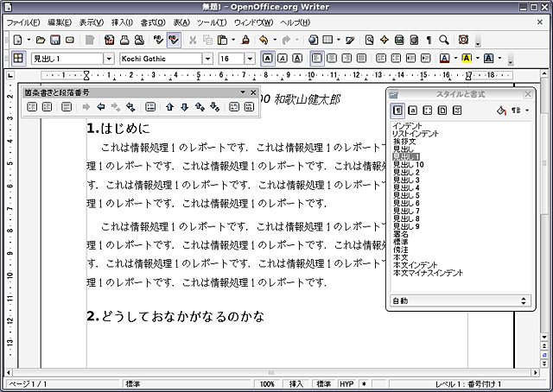Open the Kochi Gothic font name dropdown
This screenshot has width=553, height=392.
208,59
